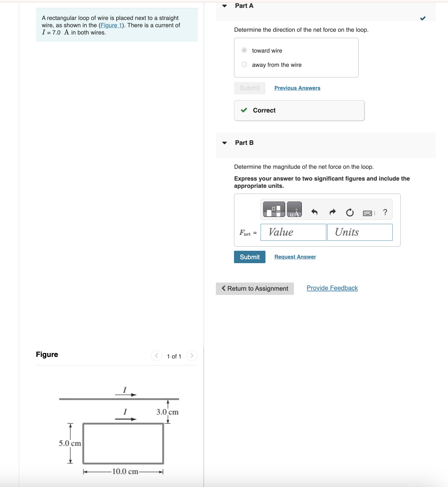Click the next figure arrow beside '1 of 1'
This screenshot has height=487, width=448.
[192, 356]
